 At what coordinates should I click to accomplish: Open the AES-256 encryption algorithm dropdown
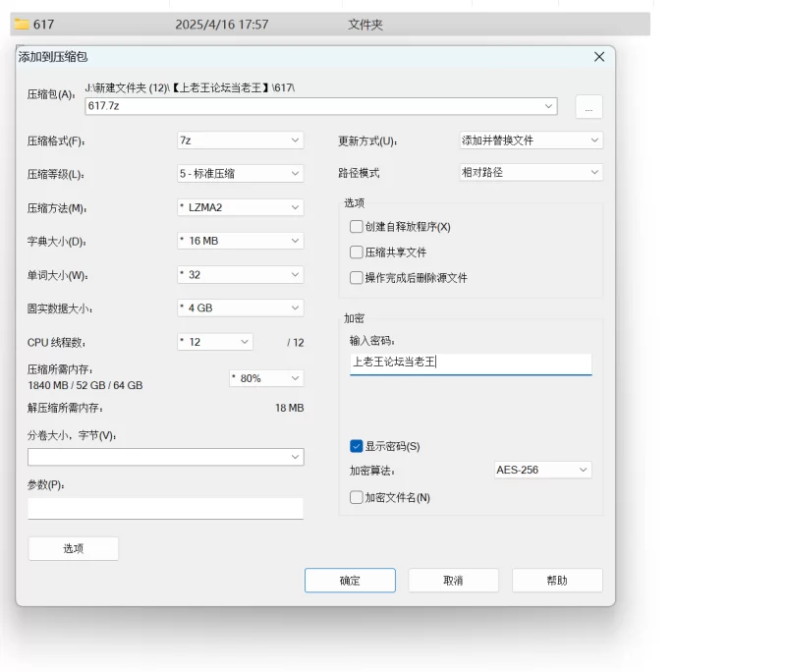pyautogui.click(x=542, y=470)
